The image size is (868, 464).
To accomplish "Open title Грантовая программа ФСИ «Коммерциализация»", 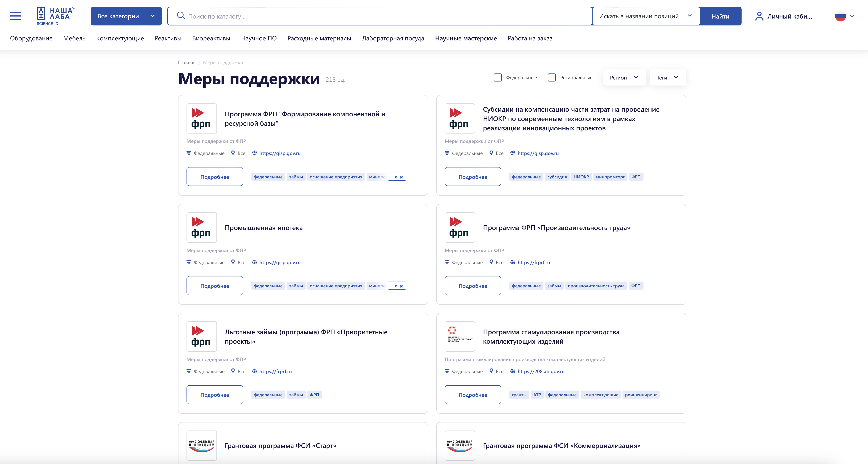I will (562, 445).
